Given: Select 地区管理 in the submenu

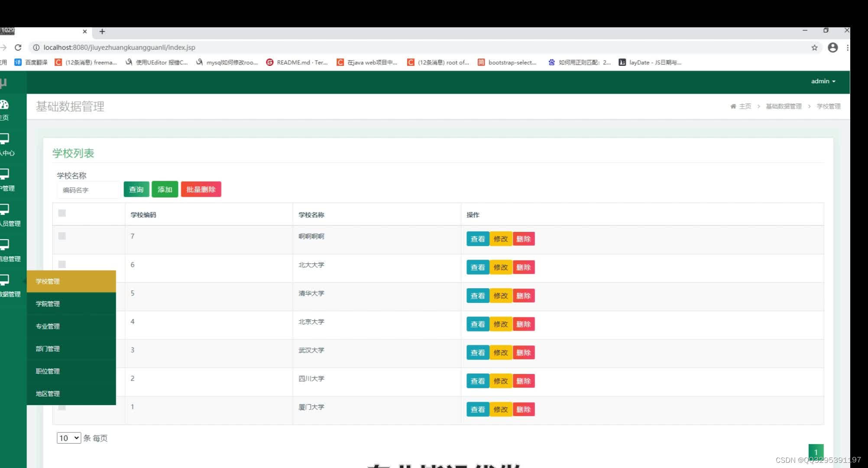Looking at the screenshot, I should 71,394.
